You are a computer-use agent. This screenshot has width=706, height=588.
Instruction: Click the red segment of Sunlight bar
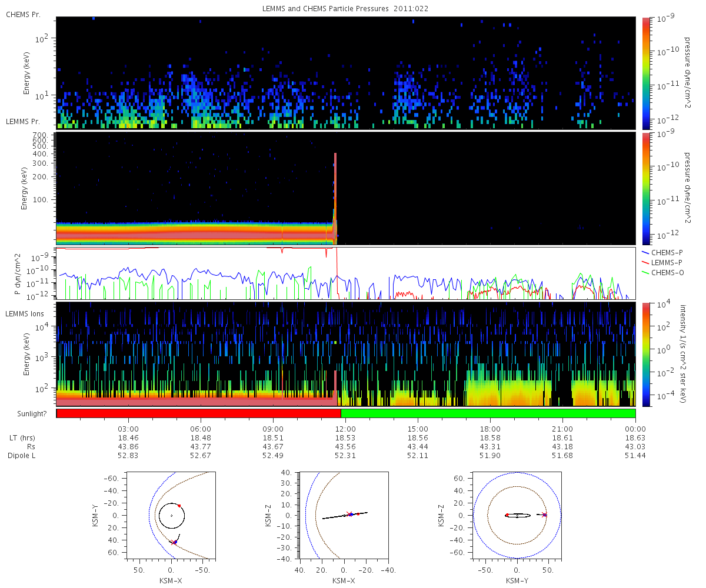199,413
